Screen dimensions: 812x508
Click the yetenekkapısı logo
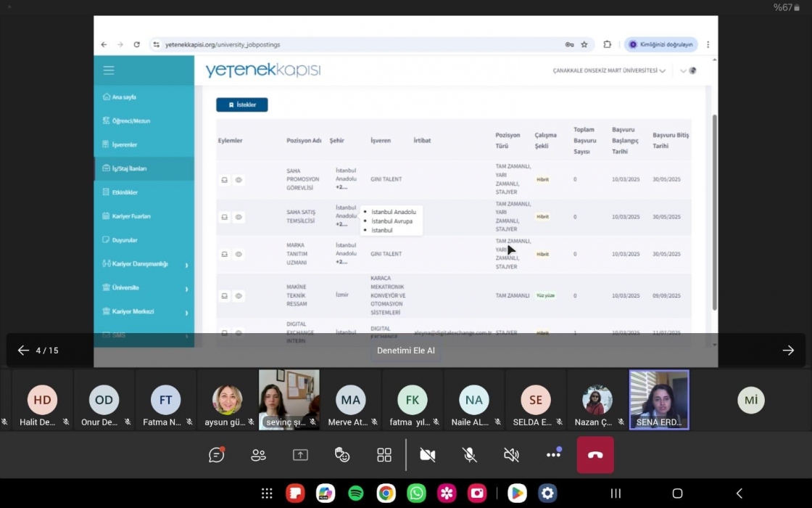pos(262,70)
